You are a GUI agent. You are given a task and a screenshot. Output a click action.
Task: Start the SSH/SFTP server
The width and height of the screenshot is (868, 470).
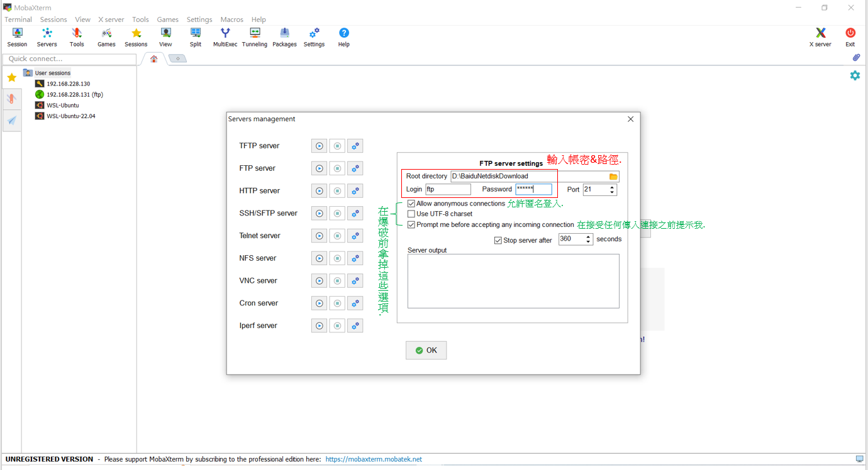(320, 214)
